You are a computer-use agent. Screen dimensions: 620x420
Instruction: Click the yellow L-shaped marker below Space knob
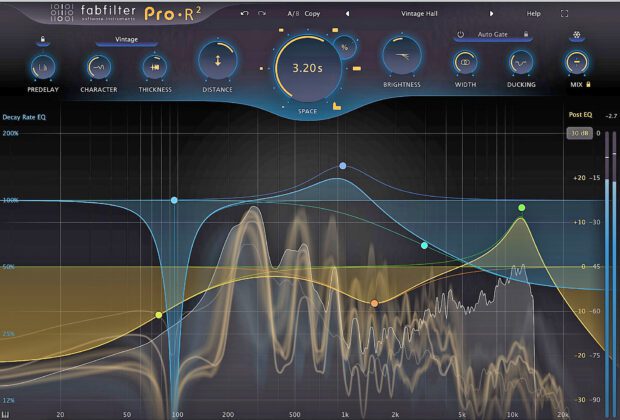(336, 106)
